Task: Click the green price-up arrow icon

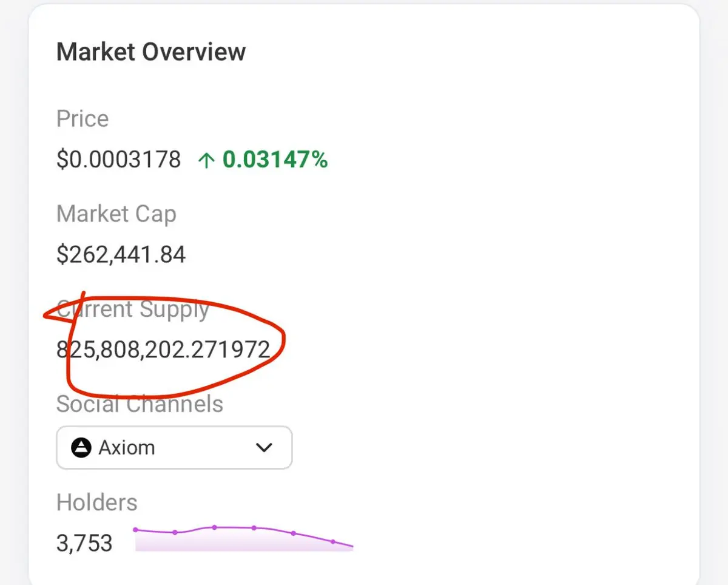Action: (x=206, y=160)
